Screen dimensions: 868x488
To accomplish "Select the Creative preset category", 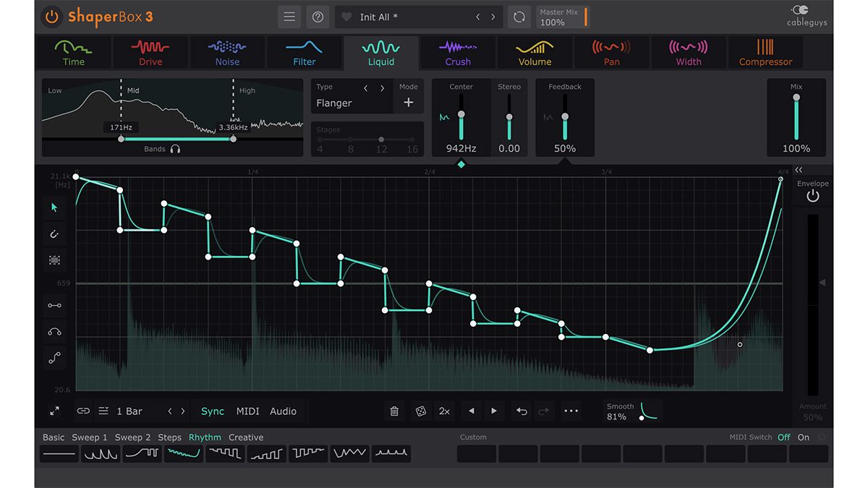I will [x=246, y=437].
